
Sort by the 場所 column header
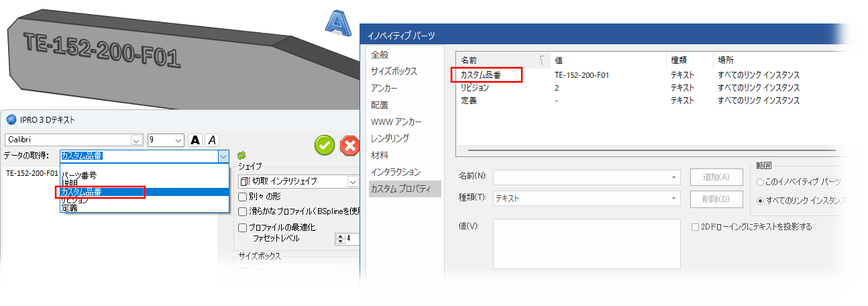coord(778,60)
